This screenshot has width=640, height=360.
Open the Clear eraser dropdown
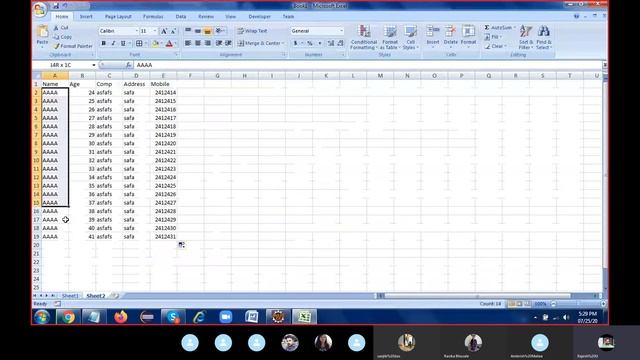(x=496, y=46)
